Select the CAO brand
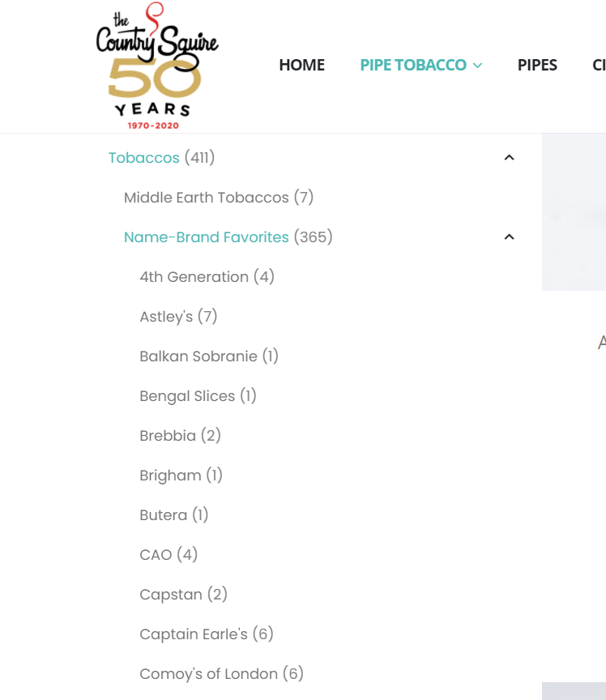 tap(156, 555)
